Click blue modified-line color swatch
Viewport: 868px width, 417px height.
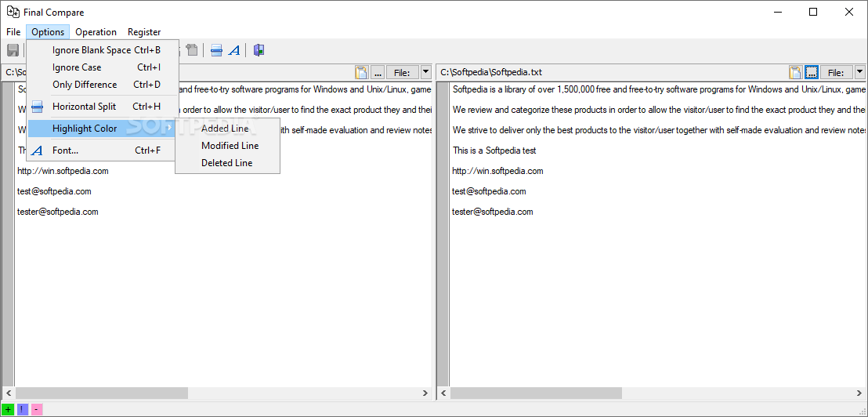[x=22, y=409]
